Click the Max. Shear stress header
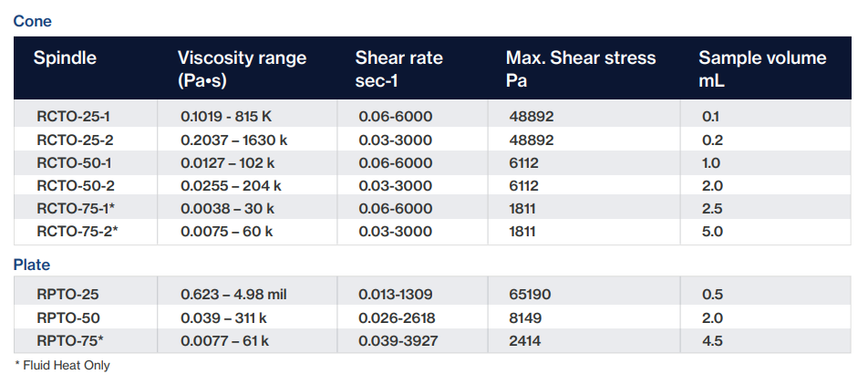This screenshot has height=385, width=868. tap(580, 68)
